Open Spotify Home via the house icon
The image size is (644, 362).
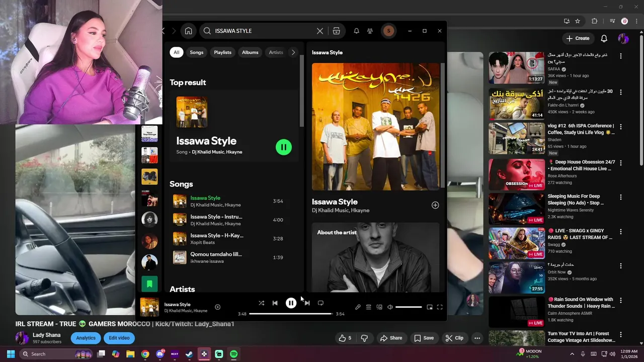[x=188, y=31]
